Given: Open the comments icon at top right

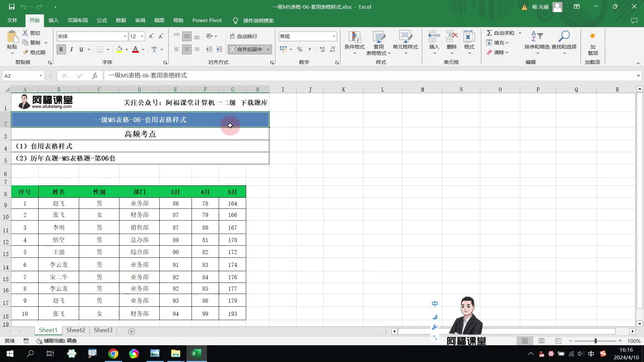Looking at the screenshot, I should click(x=634, y=20).
